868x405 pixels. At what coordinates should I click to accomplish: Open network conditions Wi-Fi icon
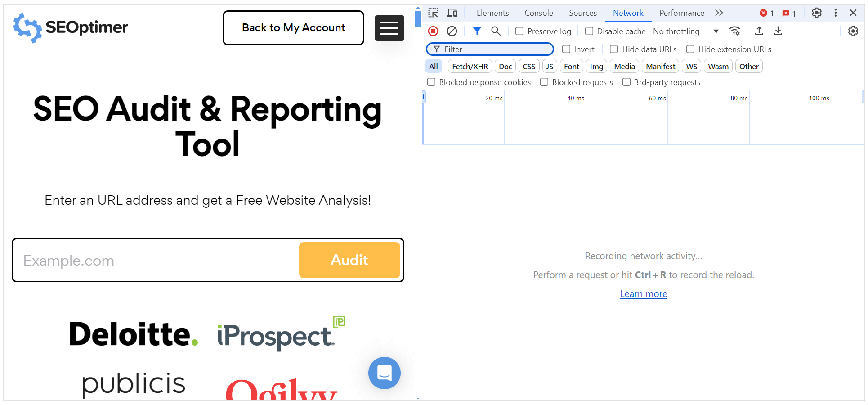pos(735,31)
